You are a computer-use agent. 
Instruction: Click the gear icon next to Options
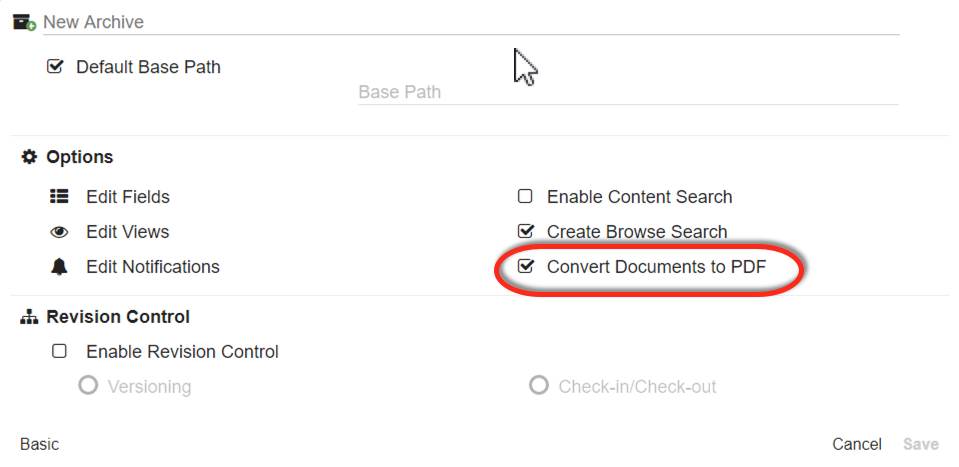[29, 157]
